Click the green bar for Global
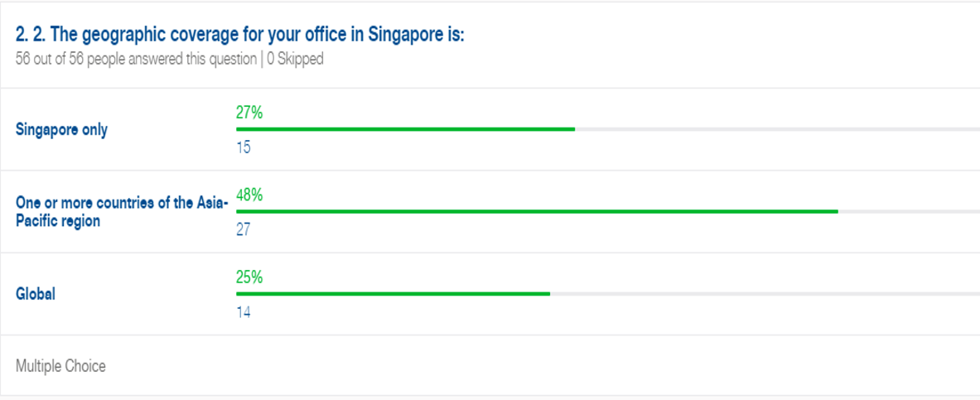The width and height of the screenshot is (980, 400). tap(393, 294)
